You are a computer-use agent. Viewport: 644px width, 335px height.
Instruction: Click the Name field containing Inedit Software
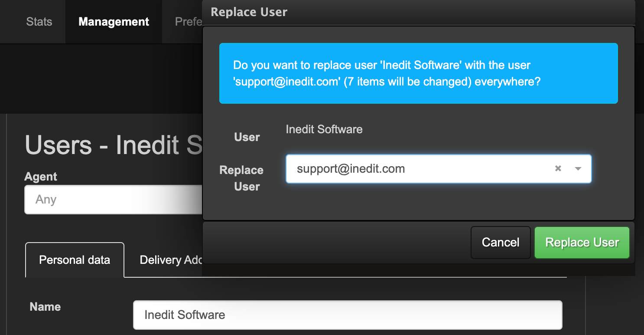coord(348,315)
